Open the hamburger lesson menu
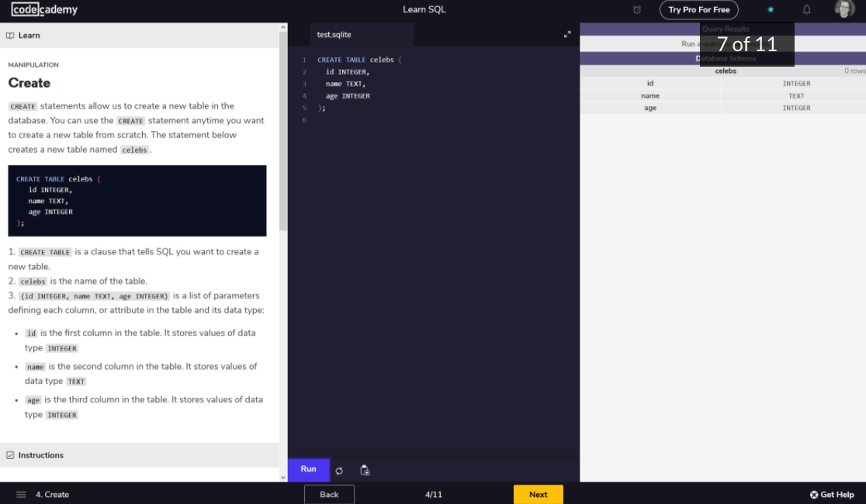 (x=21, y=495)
